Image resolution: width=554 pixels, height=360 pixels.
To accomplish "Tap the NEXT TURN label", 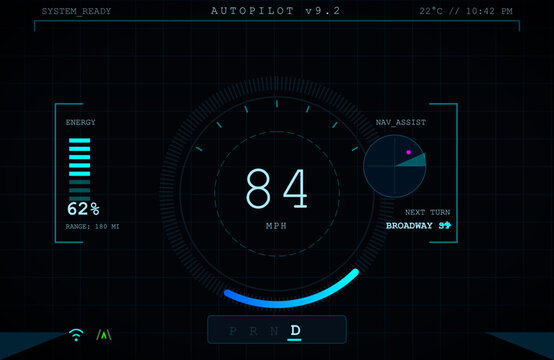I will (428, 212).
